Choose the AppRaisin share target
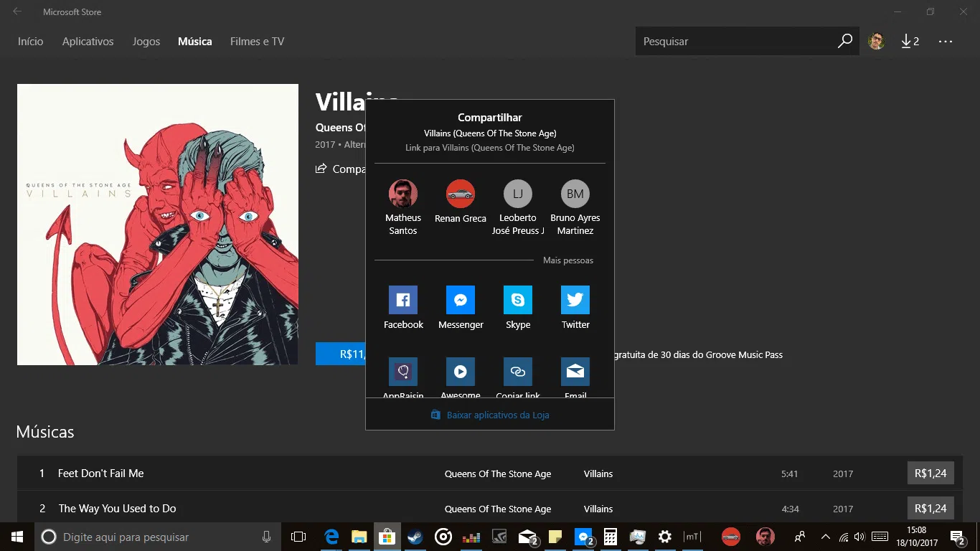Image resolution: width=980 pixels, height=551 pixels. pos(403,372)
